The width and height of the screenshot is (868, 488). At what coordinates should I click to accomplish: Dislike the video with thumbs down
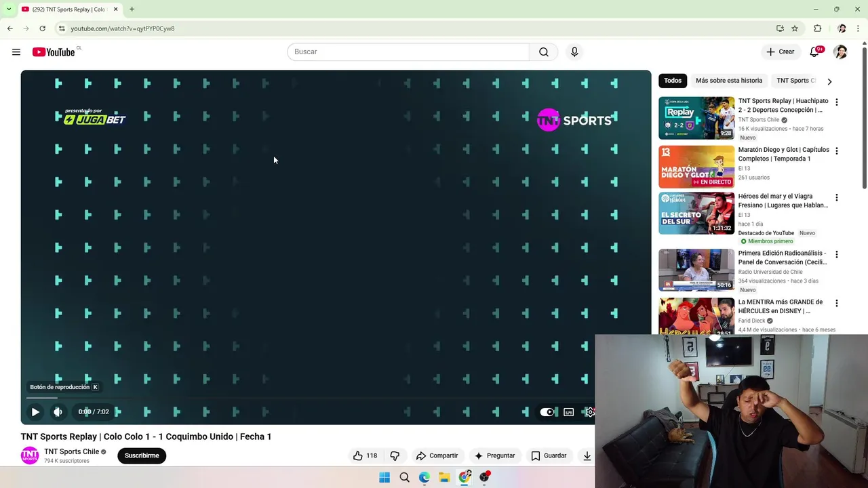[395, 455]
